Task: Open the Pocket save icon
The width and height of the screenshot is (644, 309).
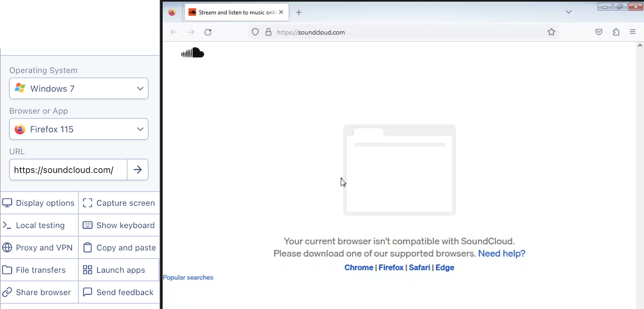Action: click(x=599, y=32)
